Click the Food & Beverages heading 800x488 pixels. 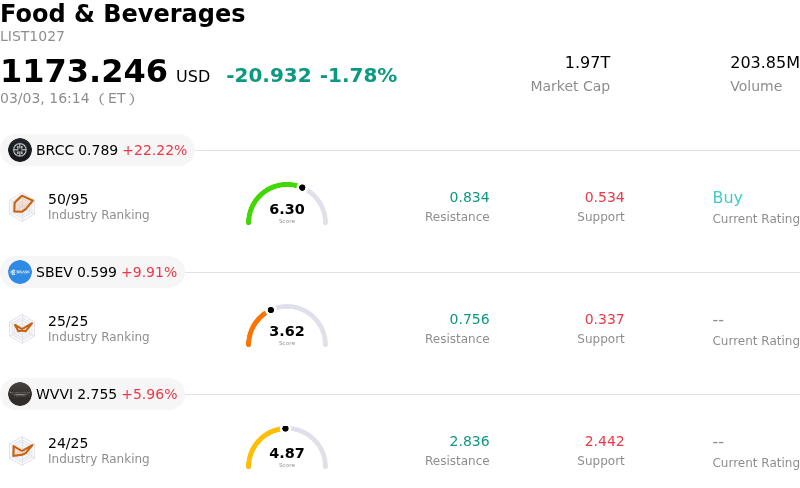123,14
